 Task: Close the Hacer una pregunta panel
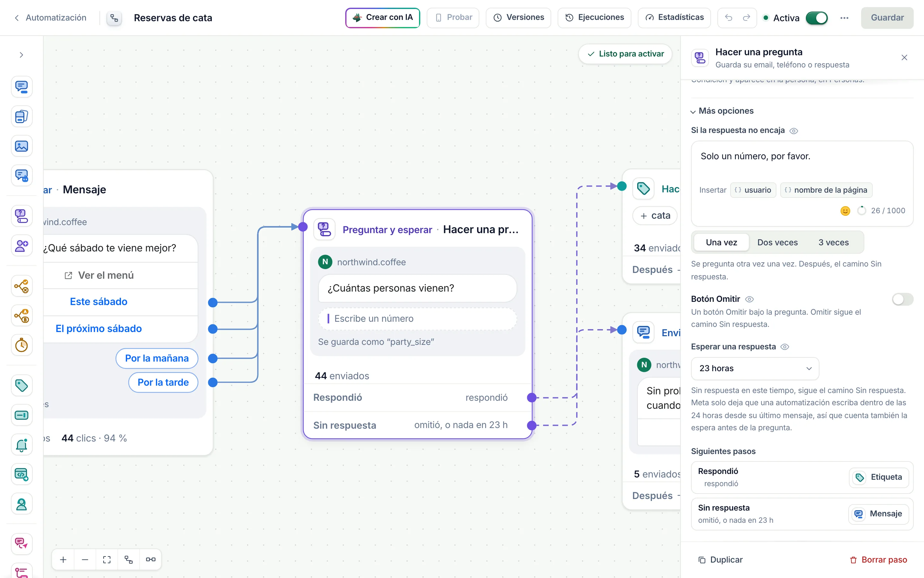904,58
